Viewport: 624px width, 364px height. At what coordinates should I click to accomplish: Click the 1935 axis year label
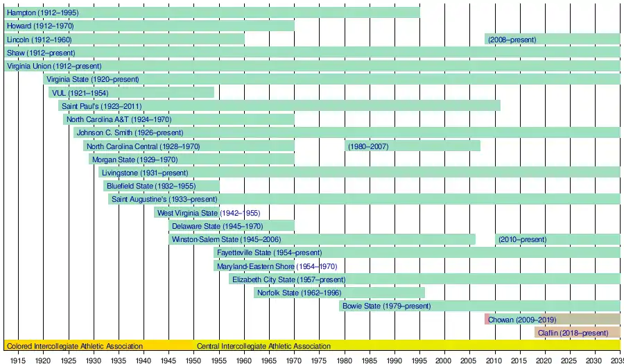(119, 360)
